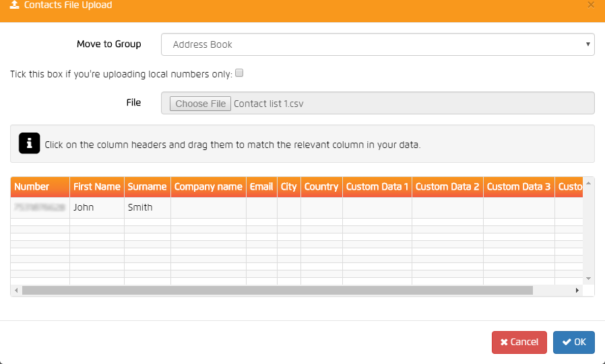Image resolution: width=605 pixels, height=364 pixels.
Task: Click the horizontal scrollbar right arrow
Action: pyautogui.click(x=577, y=291)
